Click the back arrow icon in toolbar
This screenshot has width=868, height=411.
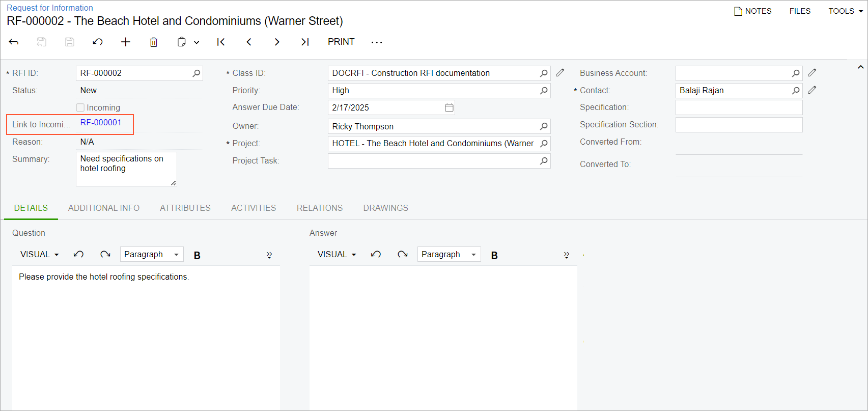click(14, 42)
